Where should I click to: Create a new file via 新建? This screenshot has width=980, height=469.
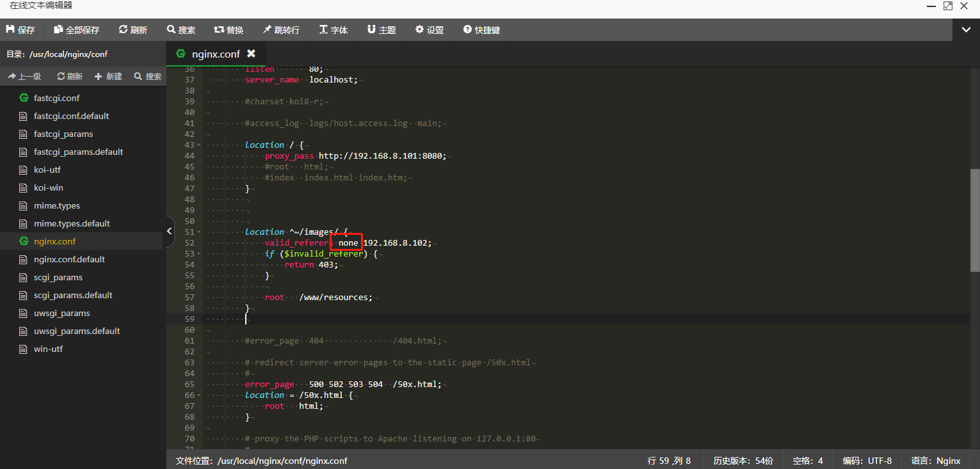click(108, 76)
